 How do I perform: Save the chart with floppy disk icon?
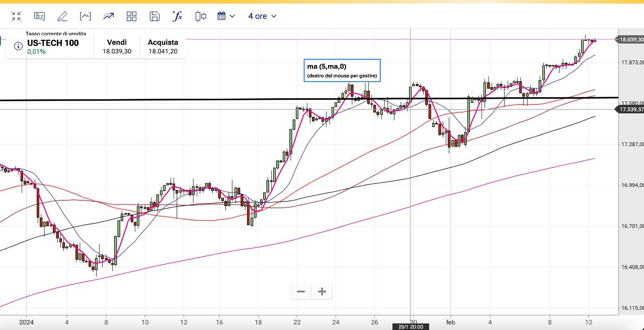(154, 16)
